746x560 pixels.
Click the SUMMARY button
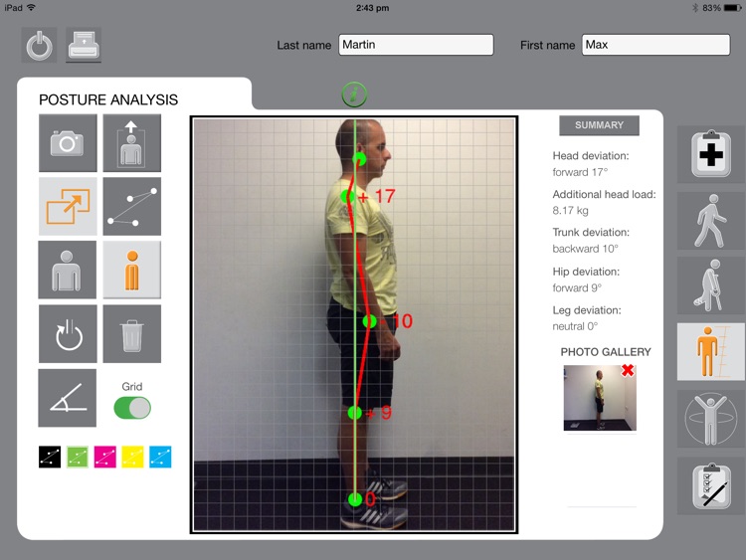coord(599,125)
